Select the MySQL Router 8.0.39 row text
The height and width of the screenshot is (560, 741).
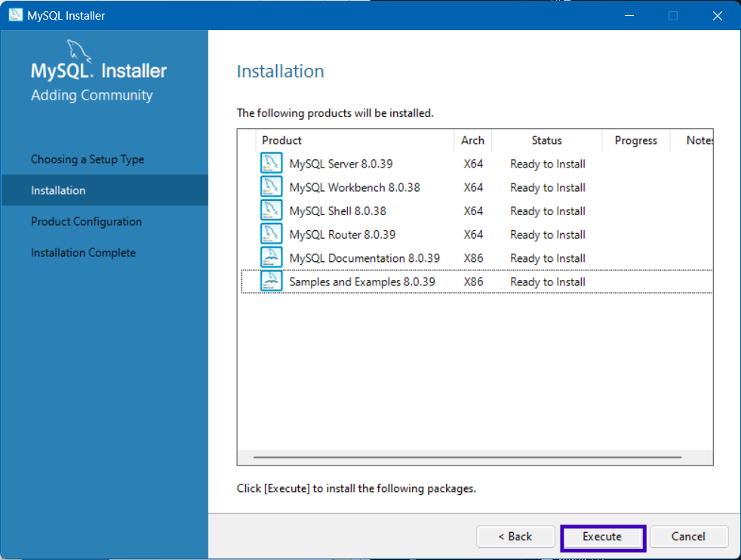pos(342,235)
